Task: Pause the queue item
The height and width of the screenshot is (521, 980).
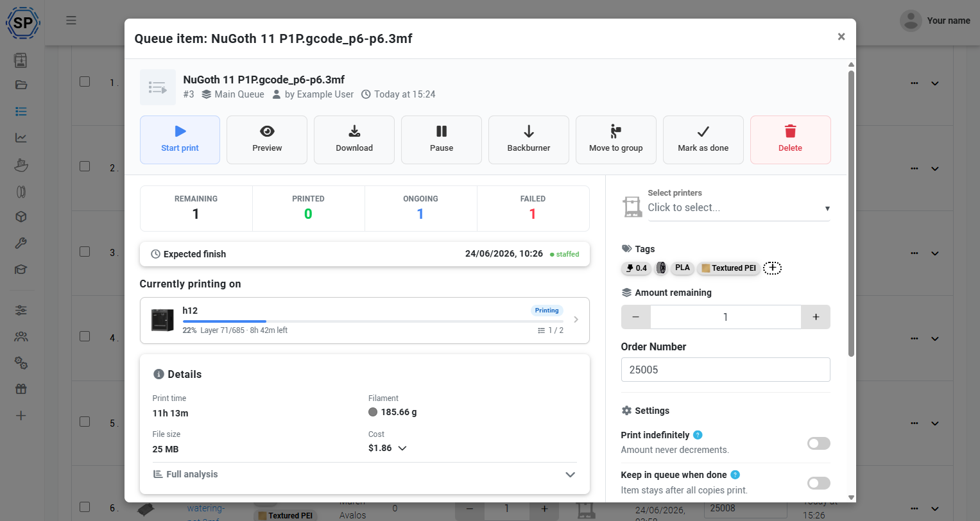Action: (x=442, y=140)
